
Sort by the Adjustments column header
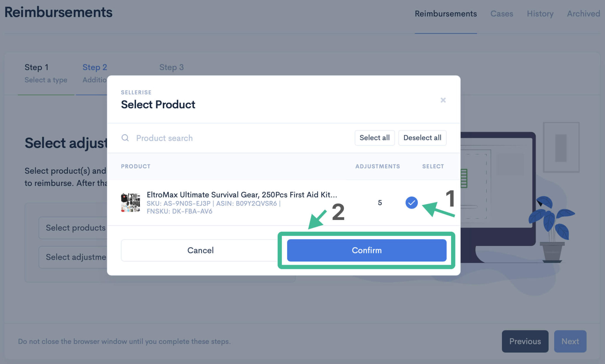click(x=378, y=166)
